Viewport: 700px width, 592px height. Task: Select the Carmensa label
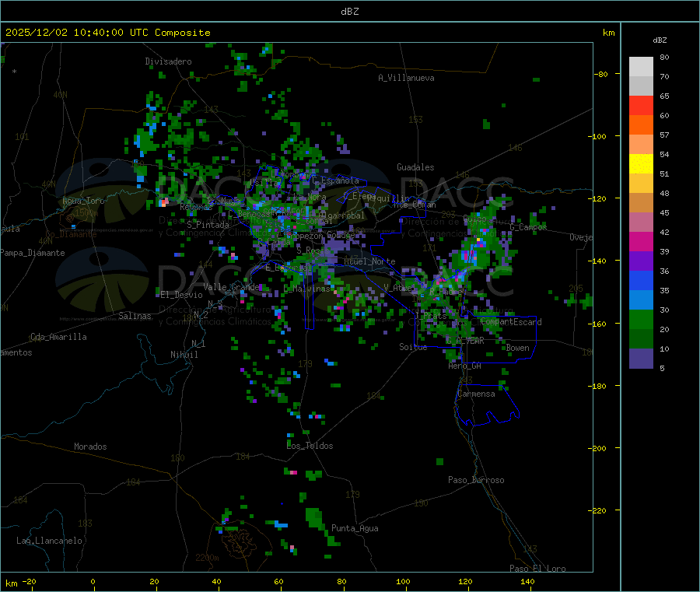[476, 394]
